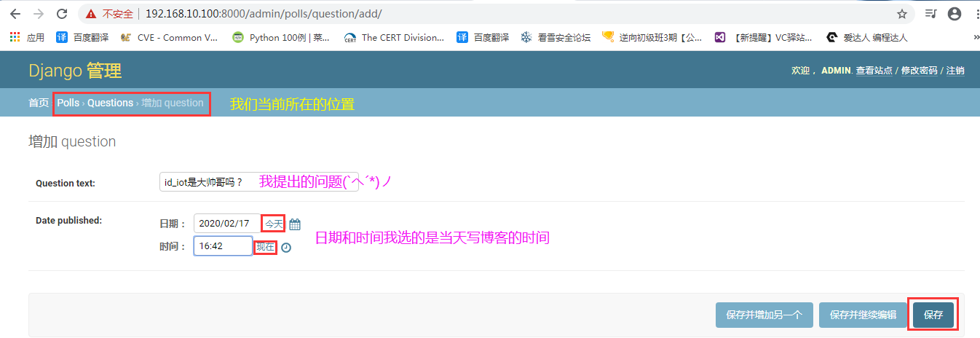Open the Chrome profile avatar icon

tap(953, 14)
